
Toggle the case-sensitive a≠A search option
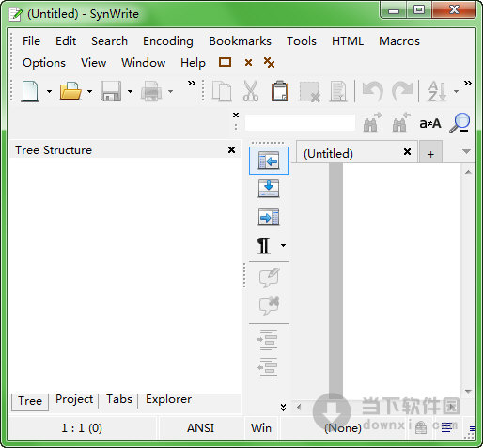click(x=430, y=123)
